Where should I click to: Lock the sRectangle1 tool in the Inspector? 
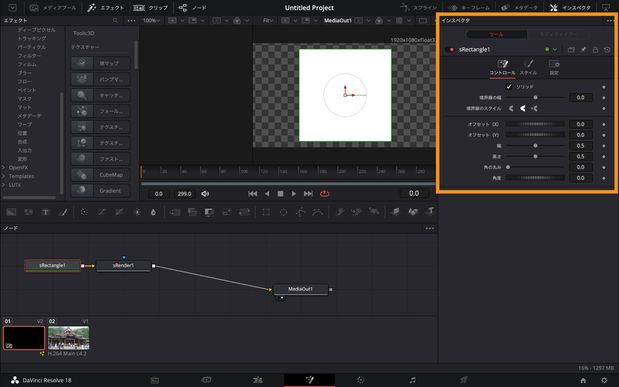click(595, 50)
